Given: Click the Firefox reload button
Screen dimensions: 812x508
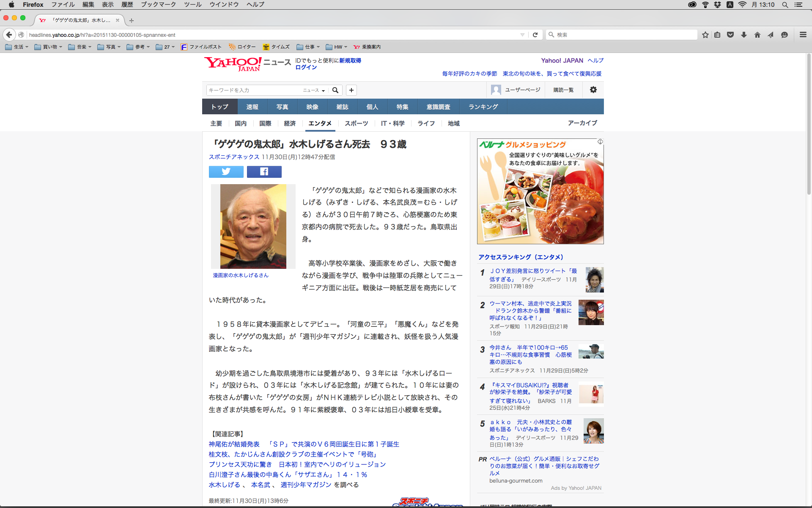Looking at the screenshot, I should [535, 35].
